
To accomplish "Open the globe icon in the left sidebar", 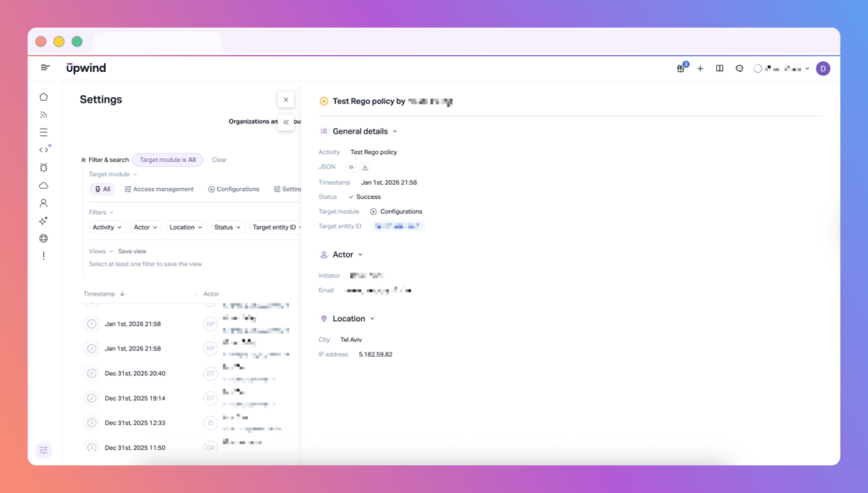I will pos(43,238).
